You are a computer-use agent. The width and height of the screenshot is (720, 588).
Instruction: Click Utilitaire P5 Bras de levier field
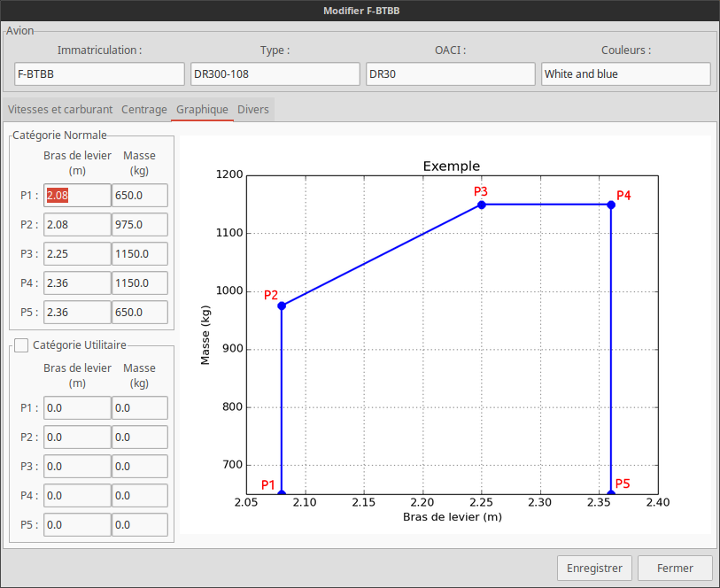click(77, 524)
